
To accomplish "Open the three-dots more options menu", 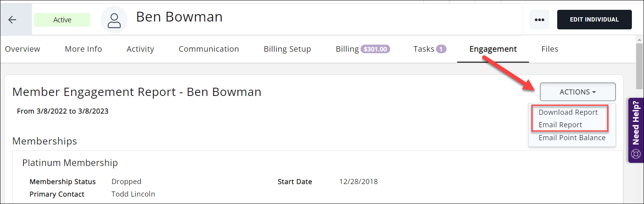I will [539, 20].
